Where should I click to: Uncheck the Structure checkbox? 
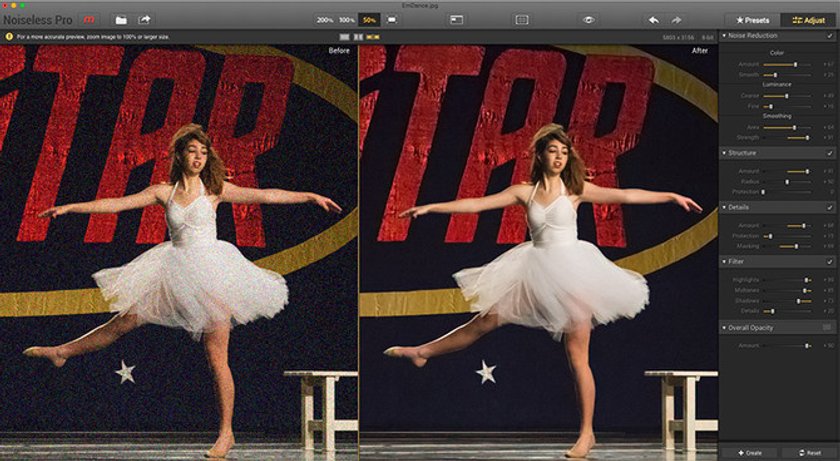coord(830,153)
